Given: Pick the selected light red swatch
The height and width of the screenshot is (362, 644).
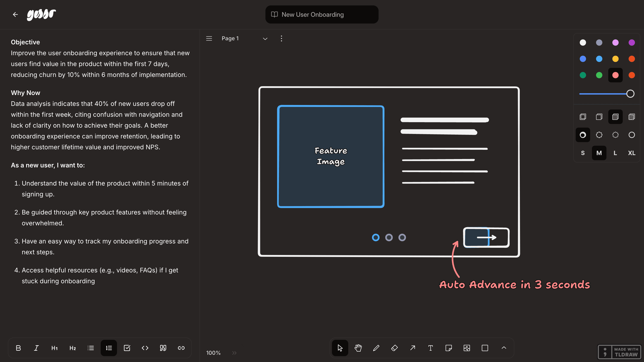Looking at the screenshot, I should click(615, 75).
